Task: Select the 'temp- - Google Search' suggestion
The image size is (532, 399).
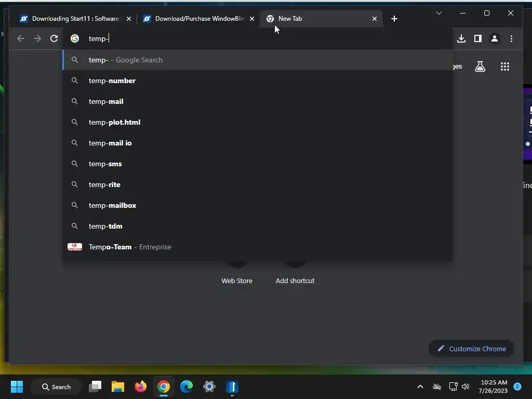Action: coord(258,60)
